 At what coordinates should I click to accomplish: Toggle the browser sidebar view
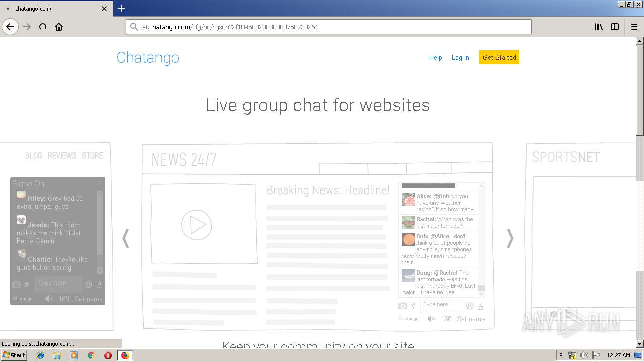pyautogui.click(x=615, y=27)
